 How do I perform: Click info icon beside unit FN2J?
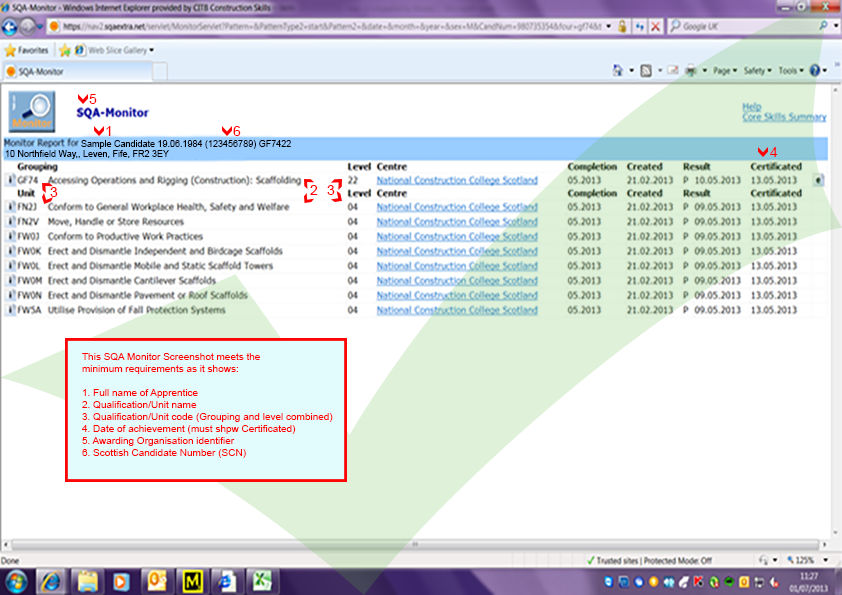click(x=10, y=207)
